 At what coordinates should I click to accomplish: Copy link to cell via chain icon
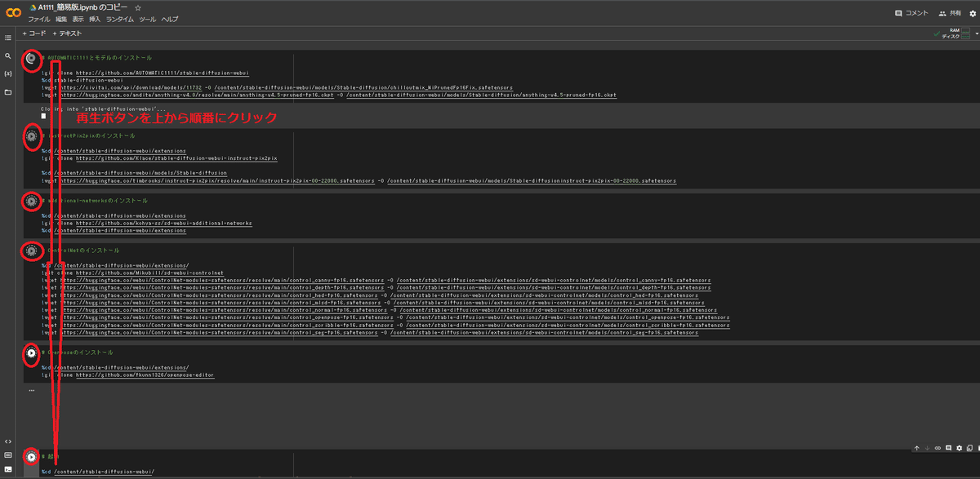[938, 448]
